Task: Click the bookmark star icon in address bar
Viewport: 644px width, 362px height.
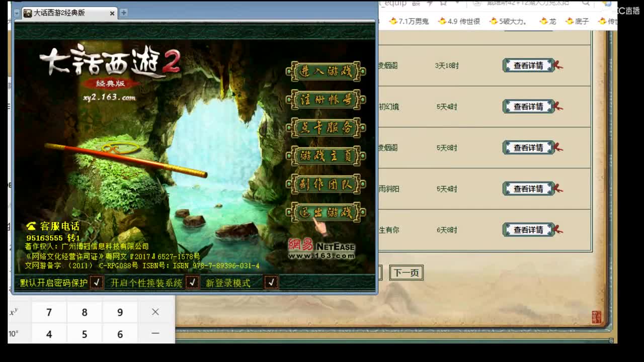Action: point(443,3)
